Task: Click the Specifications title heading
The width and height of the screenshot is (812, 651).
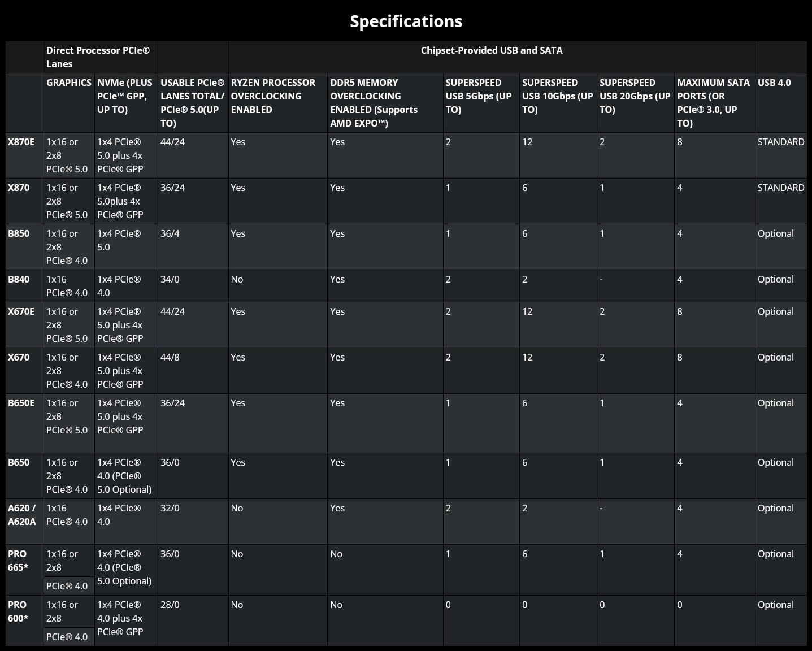Action: 406,21
